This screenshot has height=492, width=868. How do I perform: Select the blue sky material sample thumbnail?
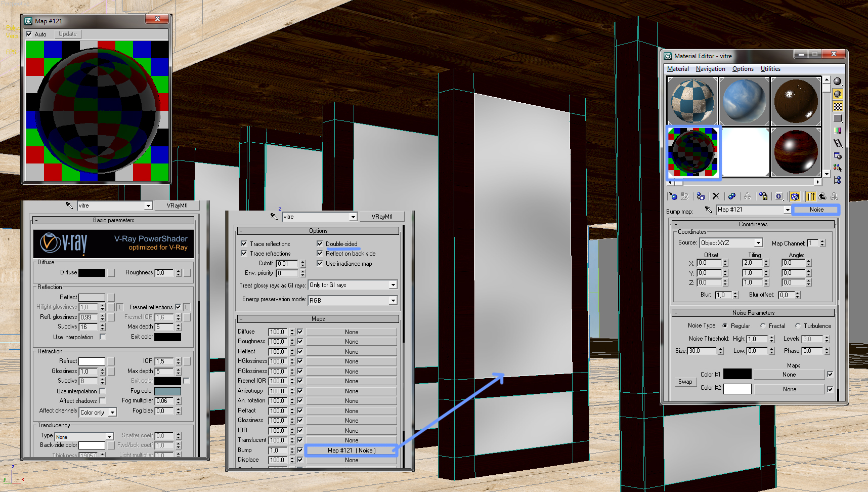[745, 102]
